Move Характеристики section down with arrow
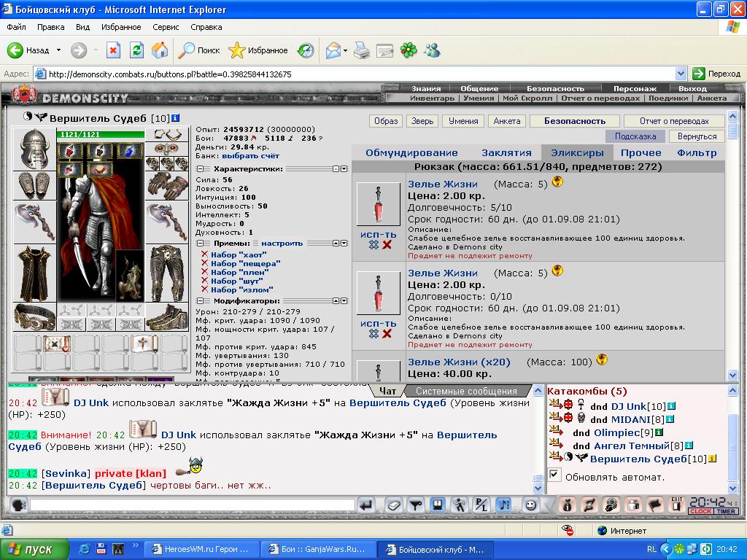Screen dimensions: 747x560 point(344,169)
